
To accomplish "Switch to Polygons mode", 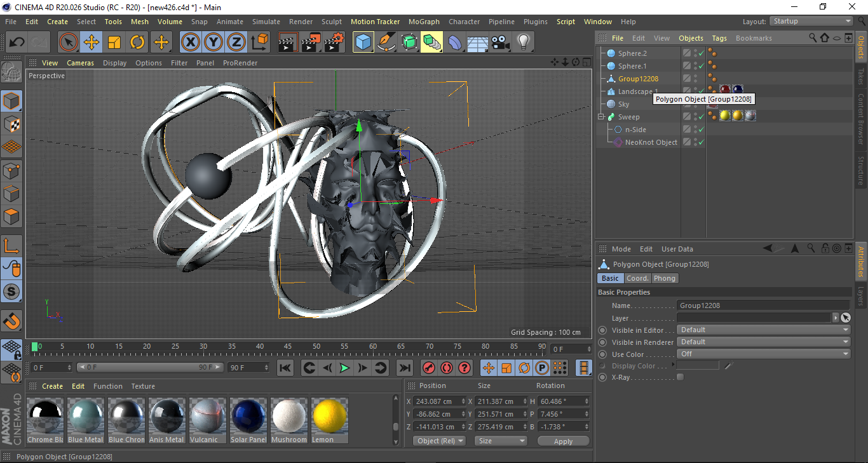I will [11, 216].
